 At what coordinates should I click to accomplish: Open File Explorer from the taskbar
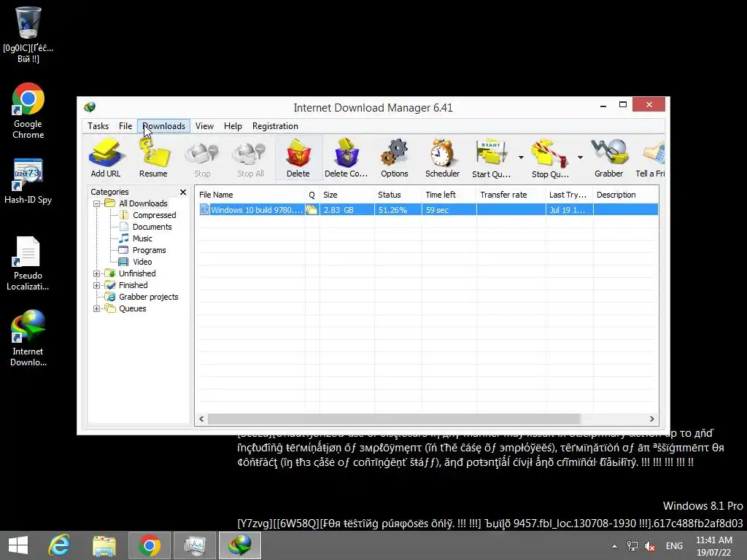[104, 545]
